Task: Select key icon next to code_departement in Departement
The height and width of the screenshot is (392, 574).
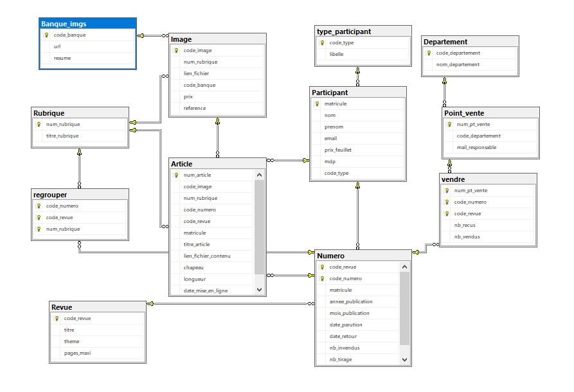Action: [429, 53]
